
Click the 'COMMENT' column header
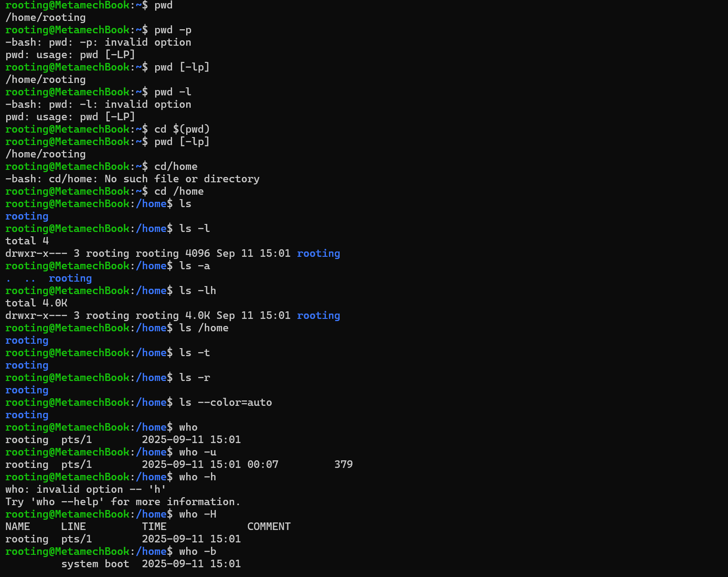tap(269, 526)
